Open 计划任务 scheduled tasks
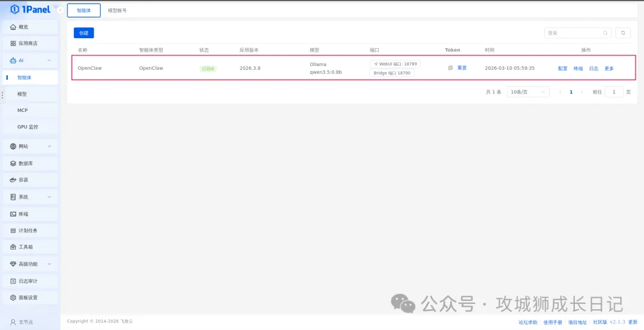Screen dimensions: 644x330 [27, 231]
